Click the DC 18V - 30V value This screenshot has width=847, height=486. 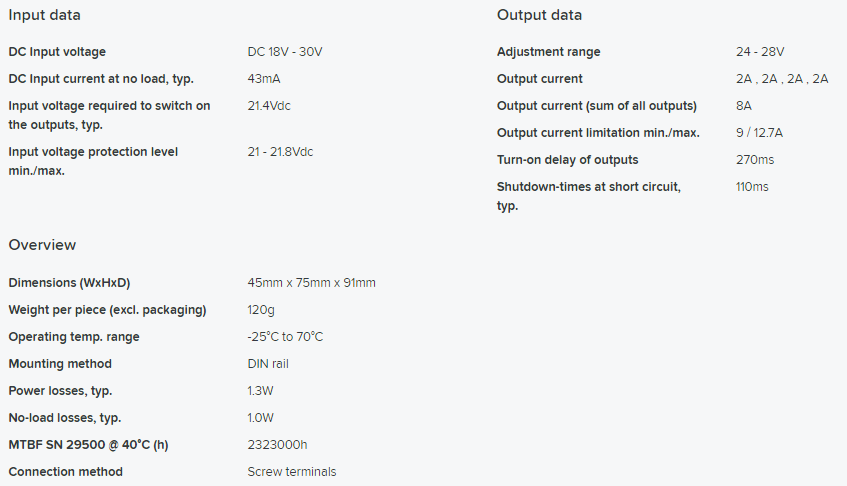285,52
